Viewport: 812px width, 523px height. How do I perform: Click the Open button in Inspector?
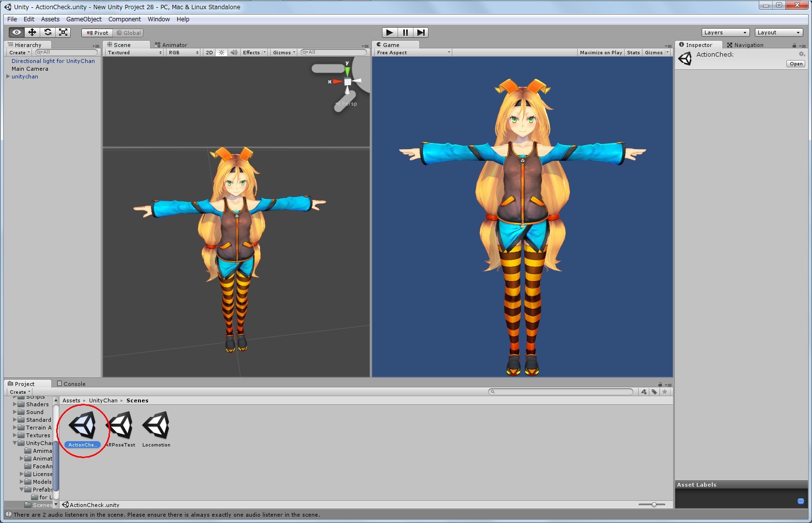pyautogui.click(x=796, y=64)
